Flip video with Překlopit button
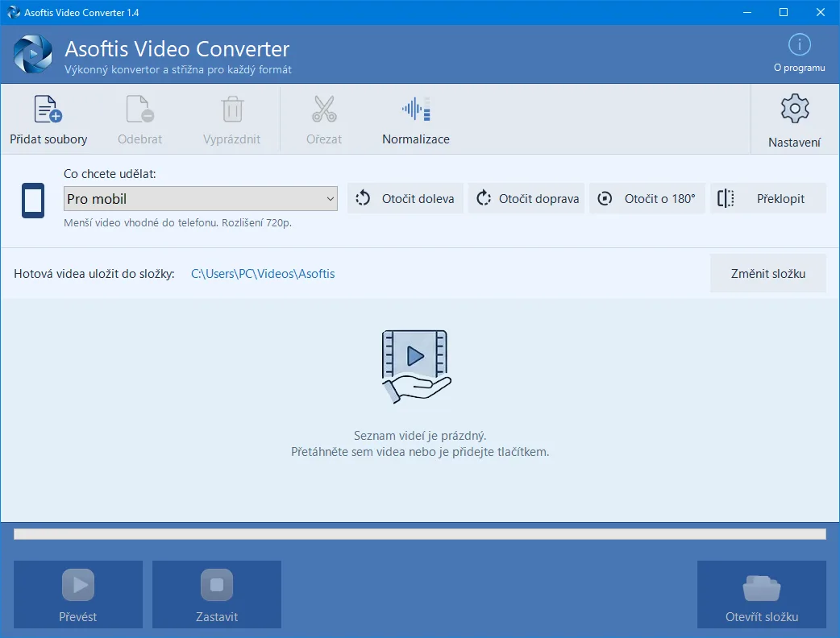 pos(768,199)
